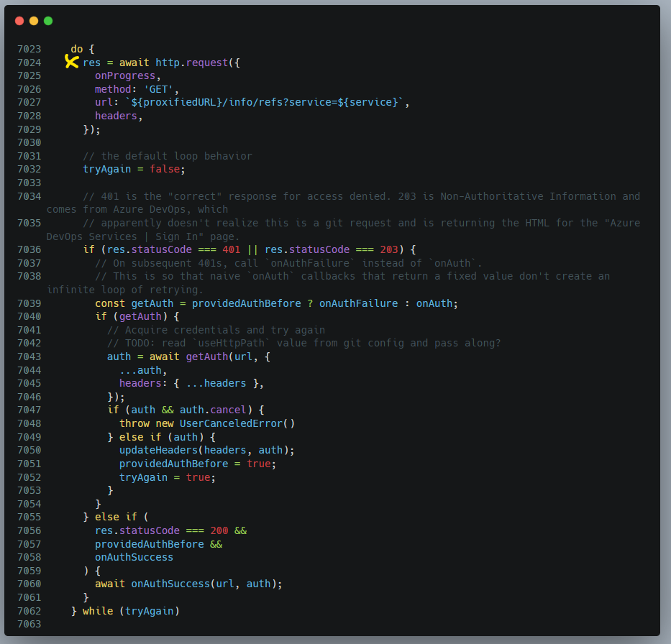Click 'const' keyword on line 7039
The height and width of the screenshot is (644, 671).
point(110,303)
